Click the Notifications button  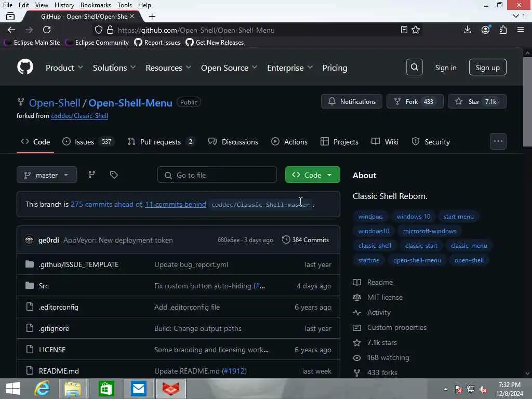pyautogui.click(x=352, y=101)
